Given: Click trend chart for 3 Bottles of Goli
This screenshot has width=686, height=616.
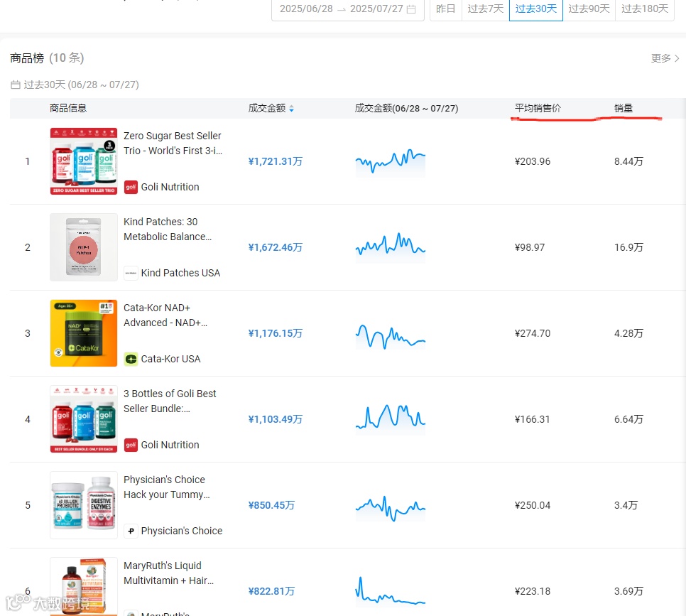Looking at the screenshot, I should 391,418.
